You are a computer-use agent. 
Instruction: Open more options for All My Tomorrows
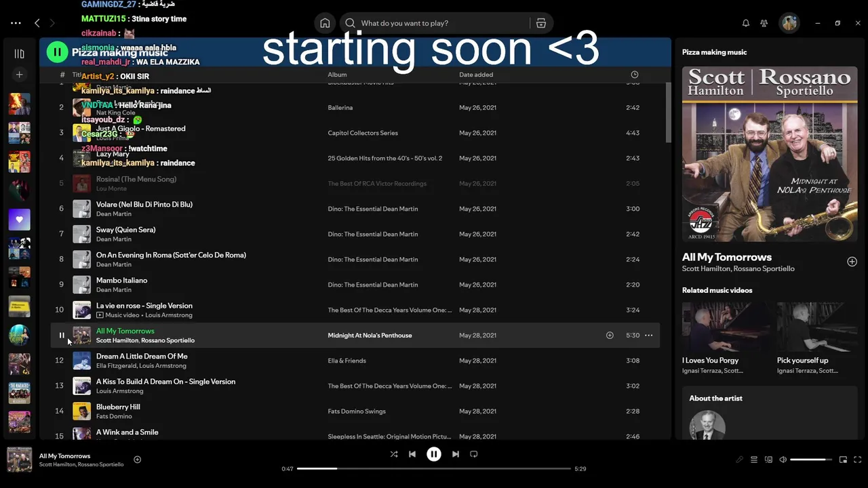pyautogui.click(x=649, y=335)
